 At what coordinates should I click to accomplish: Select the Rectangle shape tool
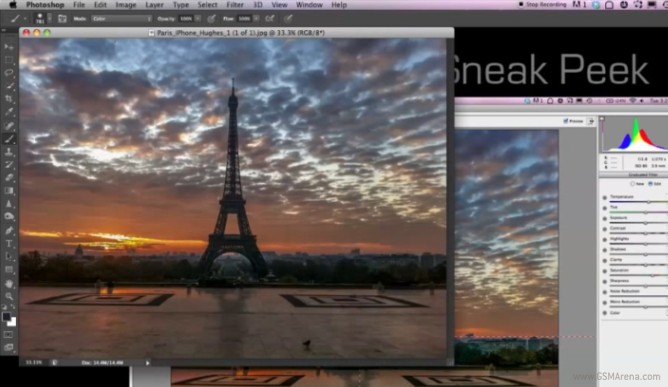[x=9, y=270]
